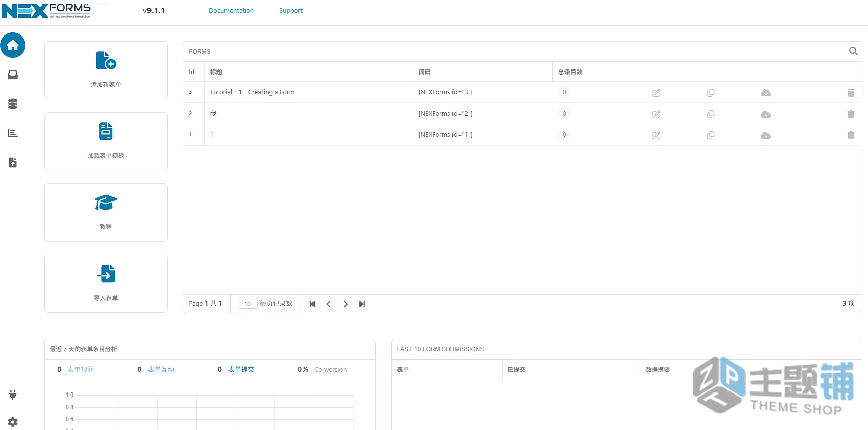
Task: Open the file upload sidebar icon
Action: coord(13,163)
